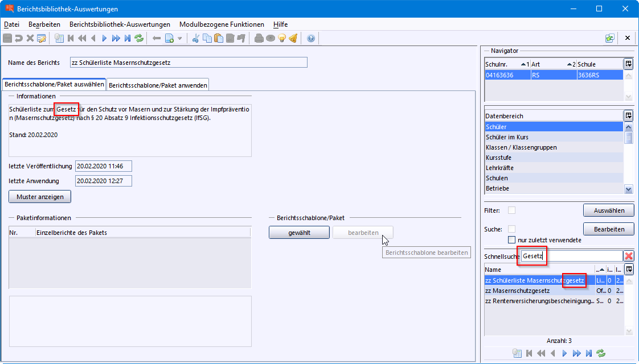Click the scissors cut icon in toolbar
The width and height of the screenshot is (639, 364).
(196, 38)
